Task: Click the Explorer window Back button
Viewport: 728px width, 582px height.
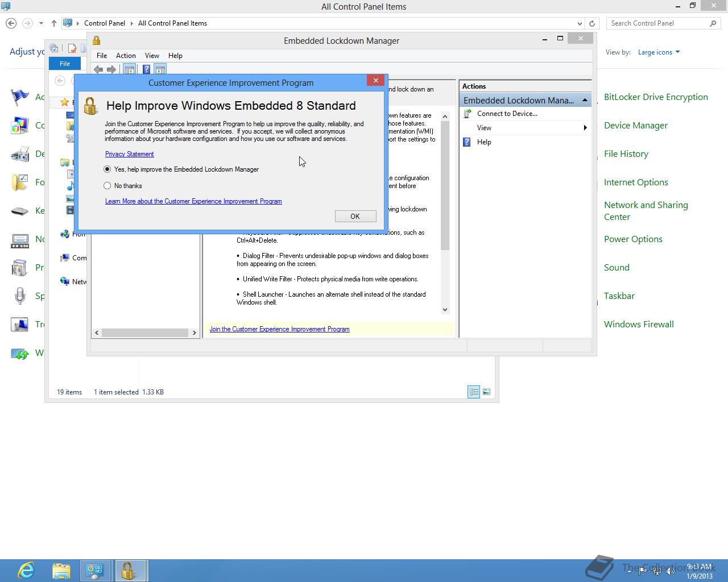Action: [59, 81]
